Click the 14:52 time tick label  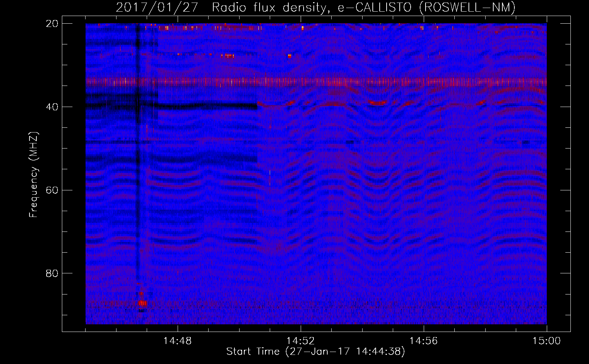(301, 341)
